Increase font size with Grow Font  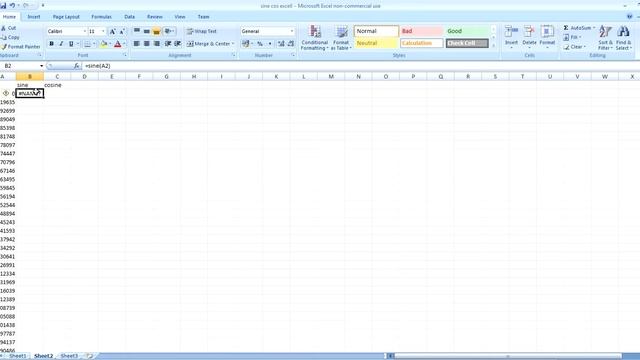coord(112,31)
